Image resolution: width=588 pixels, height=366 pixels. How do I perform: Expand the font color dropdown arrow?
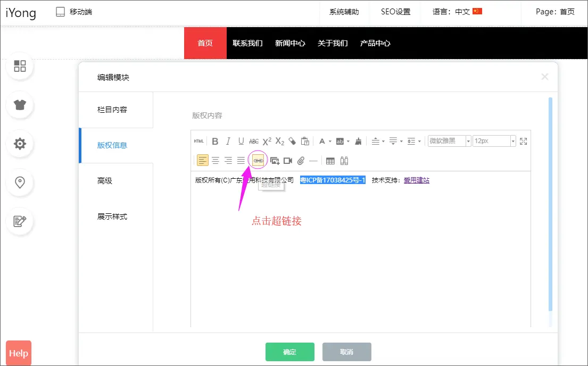tap(330, 142)
